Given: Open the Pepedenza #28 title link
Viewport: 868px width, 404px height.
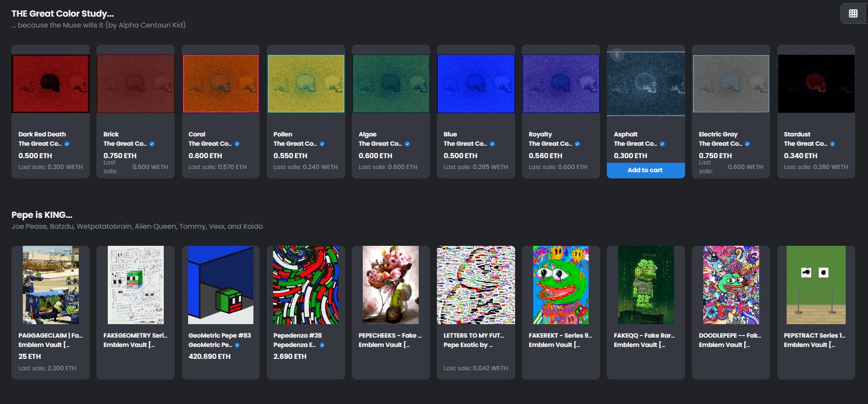Looking at the screenshot, I should point(297,336).
